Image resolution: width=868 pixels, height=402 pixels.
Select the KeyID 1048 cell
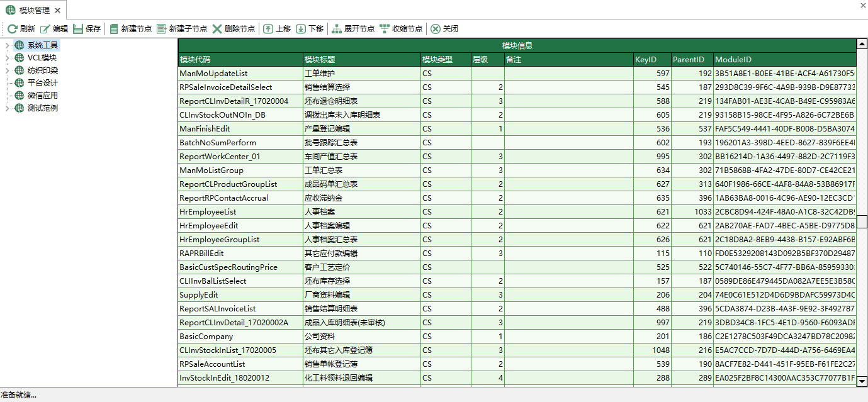point(652,350)
